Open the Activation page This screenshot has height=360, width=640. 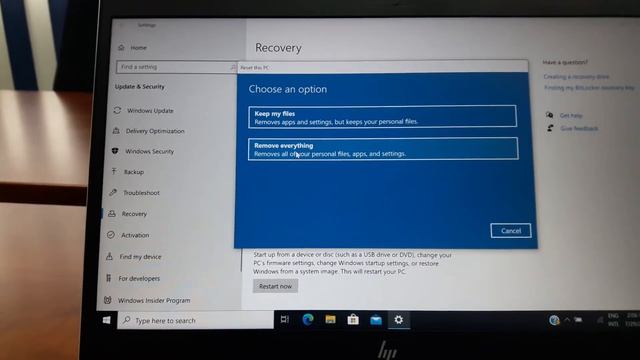(135, 235)
